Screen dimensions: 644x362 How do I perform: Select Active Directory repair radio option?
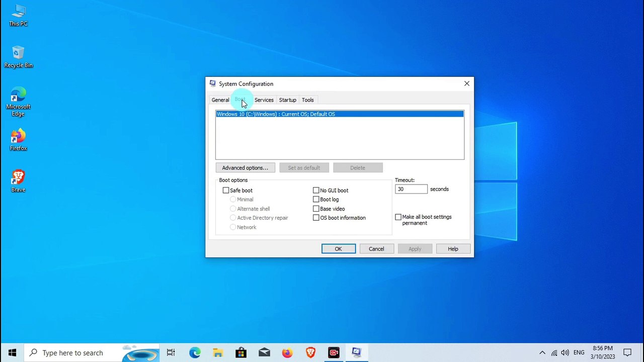click(x=233, y=218)
